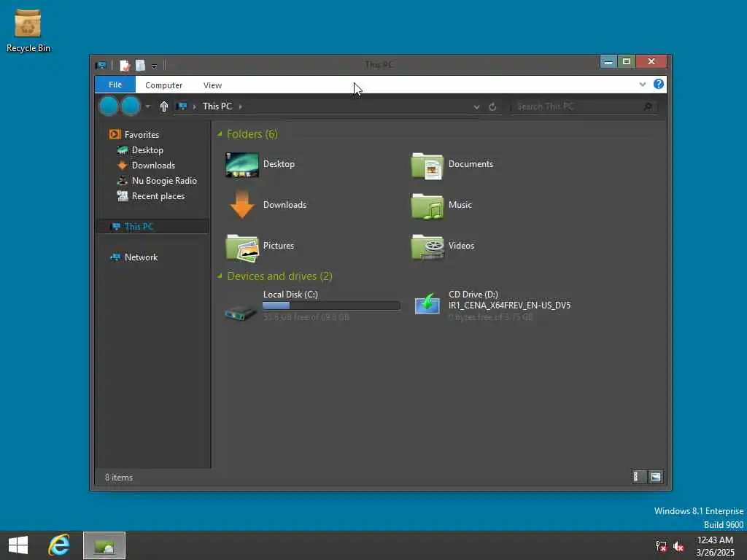Switch to Large icons view in status bar

[x=656, y=477]
